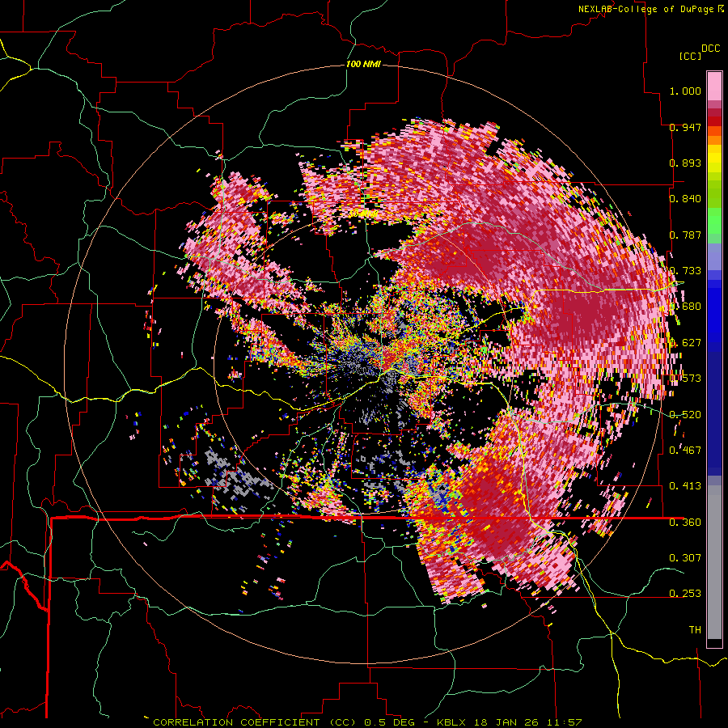
Task: Pick the long gray bottom color bar segment
Action: click(714, 562)
